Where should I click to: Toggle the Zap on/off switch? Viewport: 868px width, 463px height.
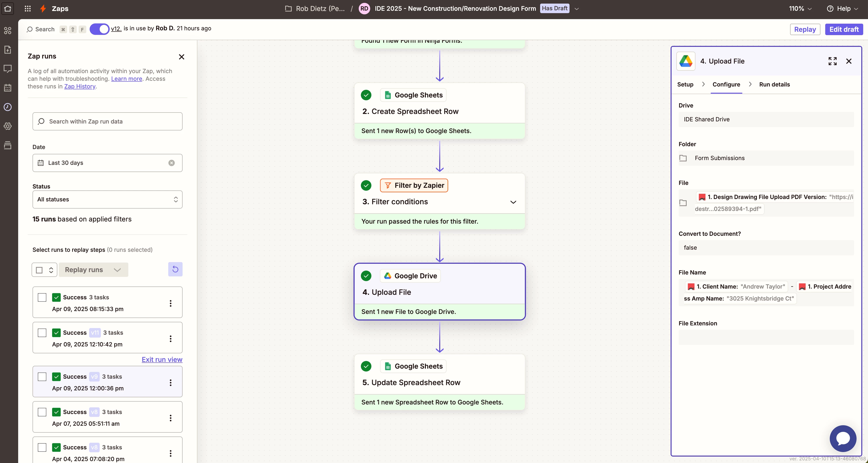99,29
